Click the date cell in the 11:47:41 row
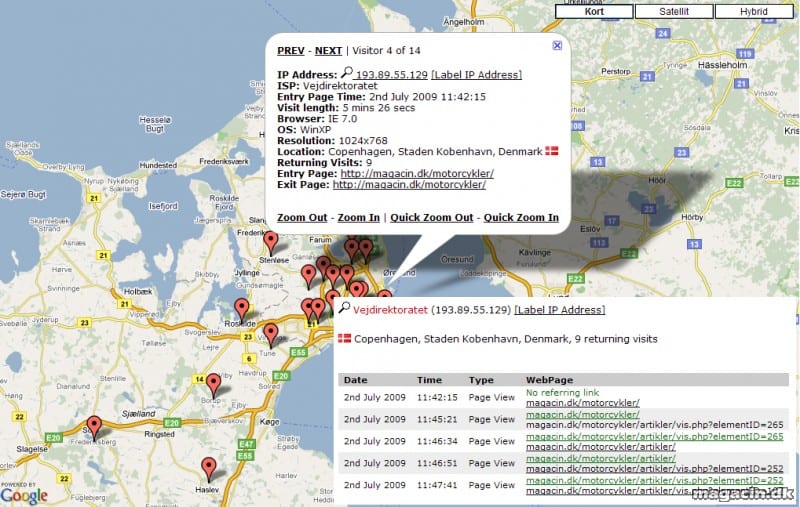This screenshot has height=507, width=800. [374, 485]
